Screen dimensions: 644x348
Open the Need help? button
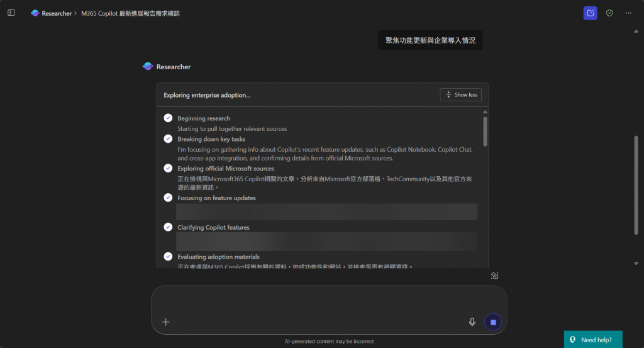(x=593, y=340)
